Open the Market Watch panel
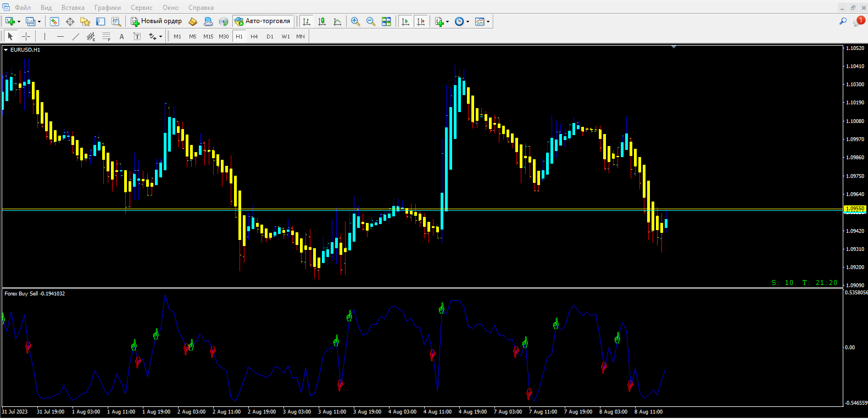The height and width of the screenshot is (419, 868). point(54,21)
